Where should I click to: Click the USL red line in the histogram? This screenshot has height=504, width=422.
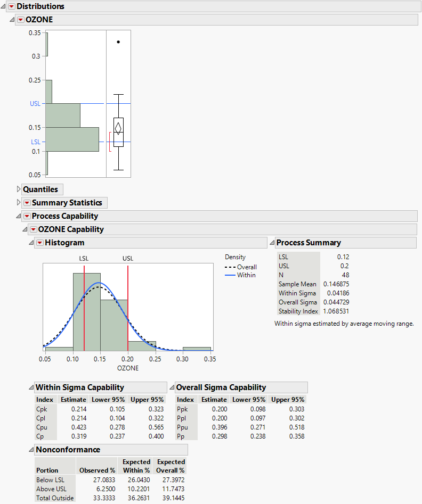pyautogui.click(x=127, y=298)
